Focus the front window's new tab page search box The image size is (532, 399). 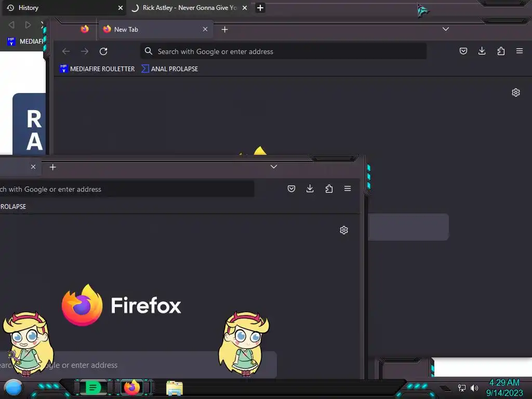point(138,365)
